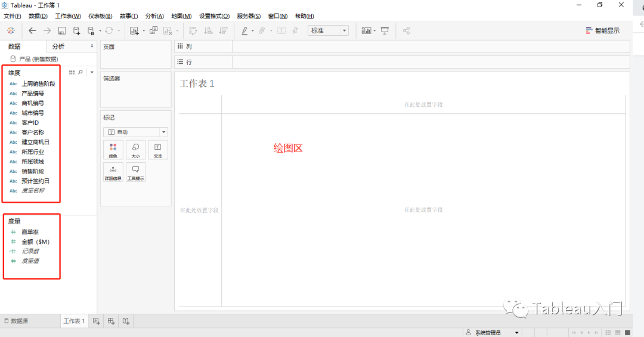The image size is (644, 337).
Task: Clear the worksheet with the chart-x icon
Action: pos(168,30)
